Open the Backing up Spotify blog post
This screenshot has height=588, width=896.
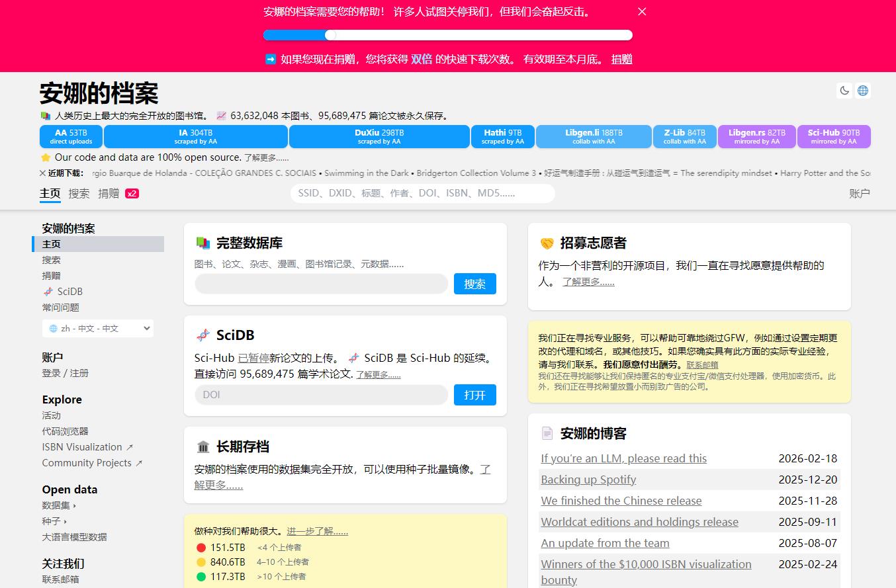[x=588, y=480]
